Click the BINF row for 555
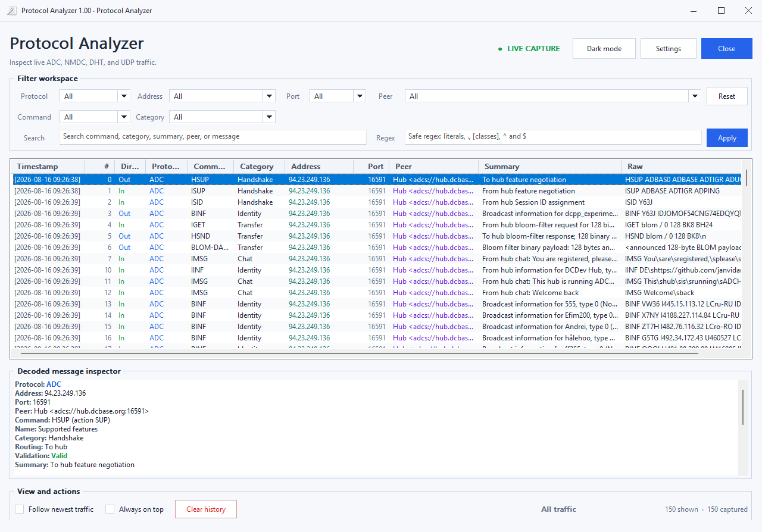Screen dimensions: 762x532 (x=376, y=304)
